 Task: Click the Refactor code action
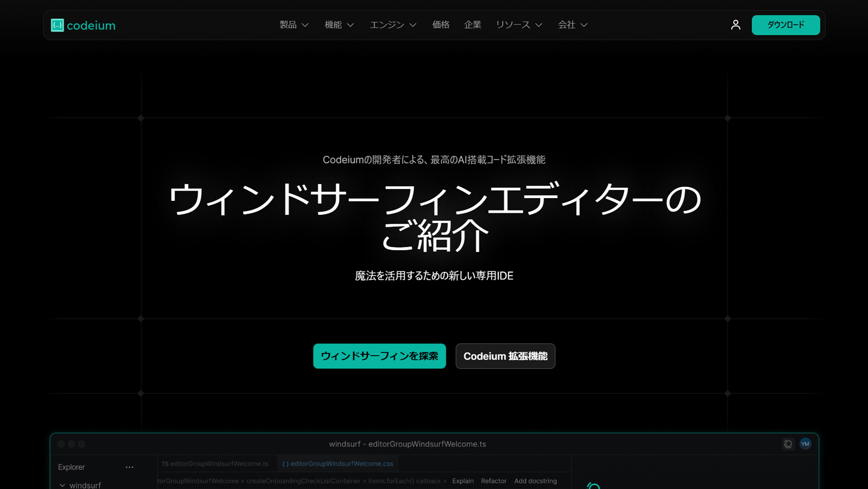click(494, 481)
